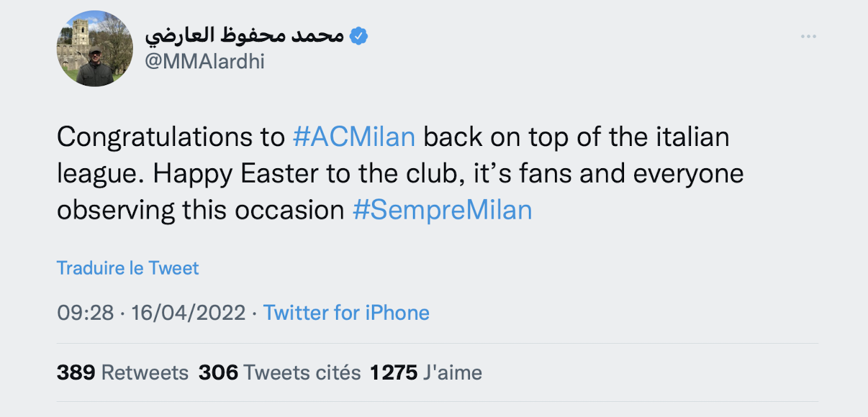Click the 16/04/2022 date
868x417 pixels.
click(x=187, y=313)
